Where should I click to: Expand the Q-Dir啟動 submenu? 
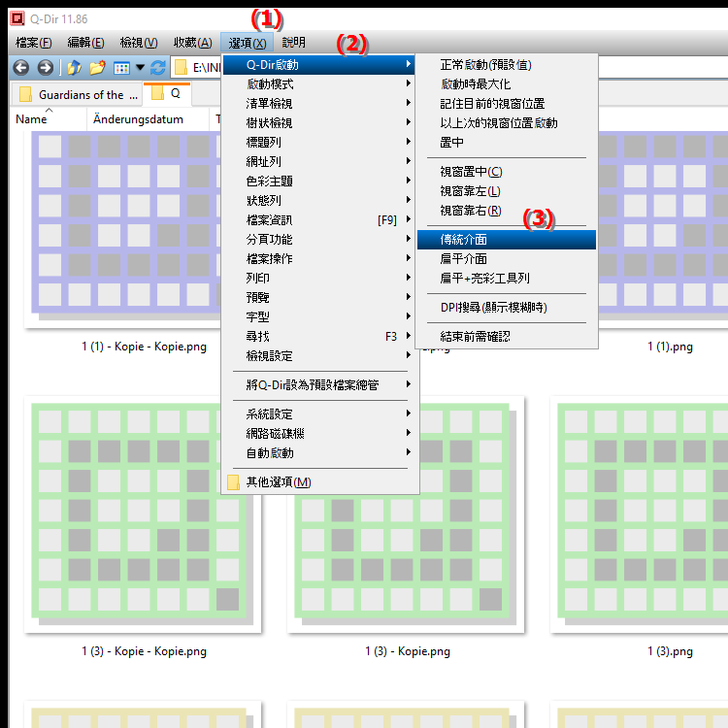[319, 65]
